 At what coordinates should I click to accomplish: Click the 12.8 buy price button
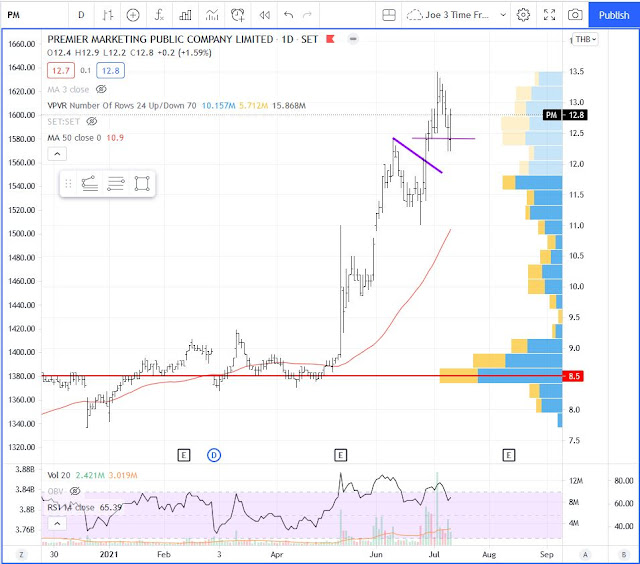pyautogui.click(x=111, y=71)
